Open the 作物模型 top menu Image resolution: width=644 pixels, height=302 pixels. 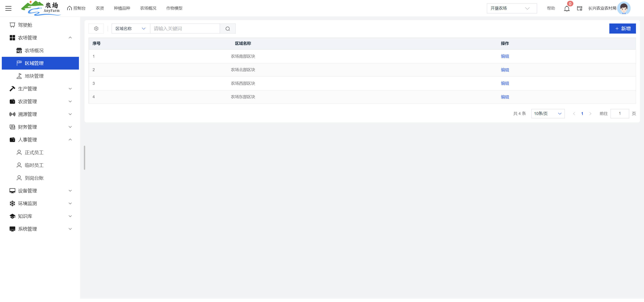tap(174, 8)
